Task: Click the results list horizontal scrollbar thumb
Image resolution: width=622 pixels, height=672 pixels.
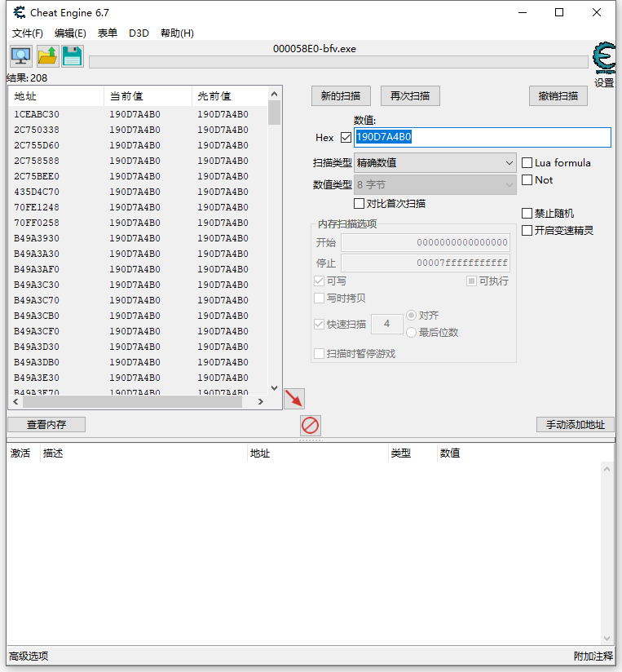Action: pyautogui.click(x=132, y=401)
